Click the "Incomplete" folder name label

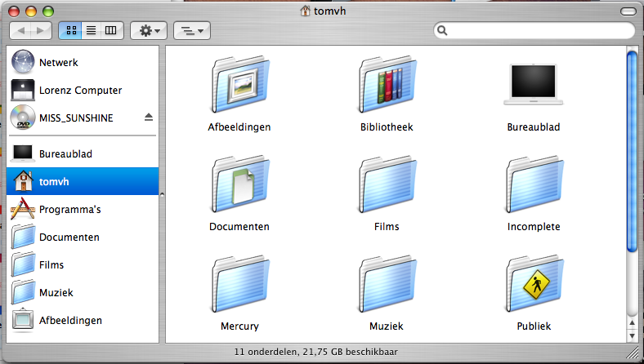[534, 227]
